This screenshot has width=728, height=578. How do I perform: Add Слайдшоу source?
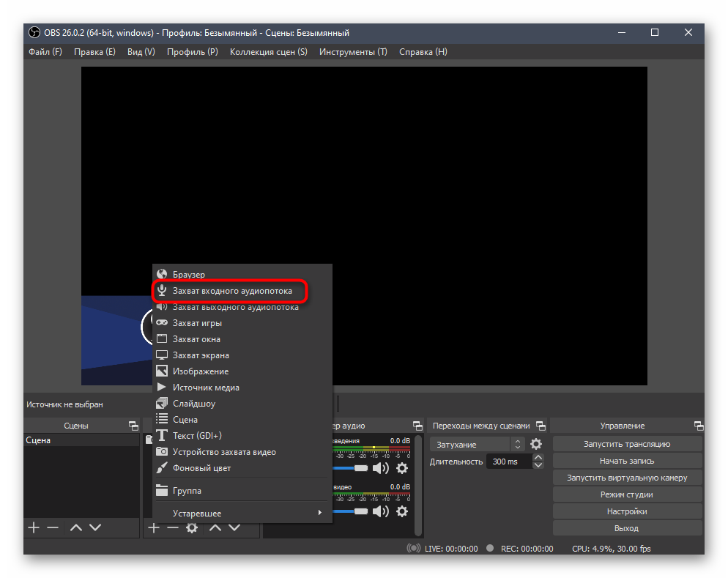click(x=242, y=404)
